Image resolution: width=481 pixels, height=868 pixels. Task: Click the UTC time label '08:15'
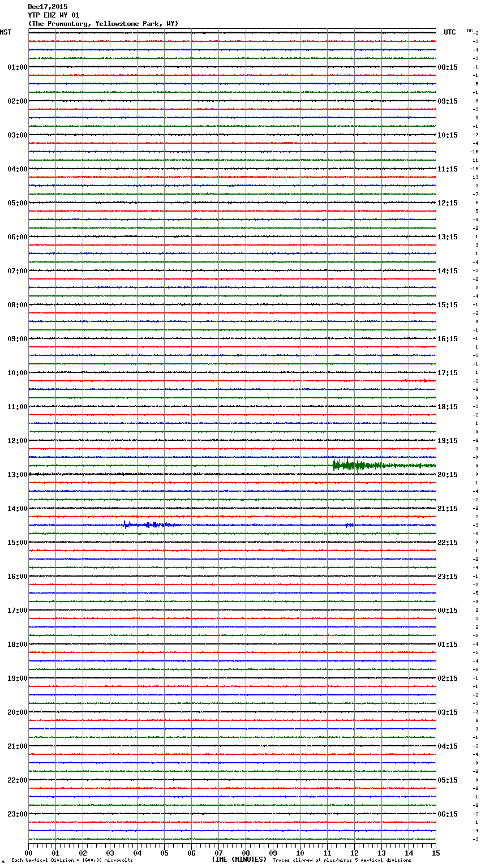point(448,67)
